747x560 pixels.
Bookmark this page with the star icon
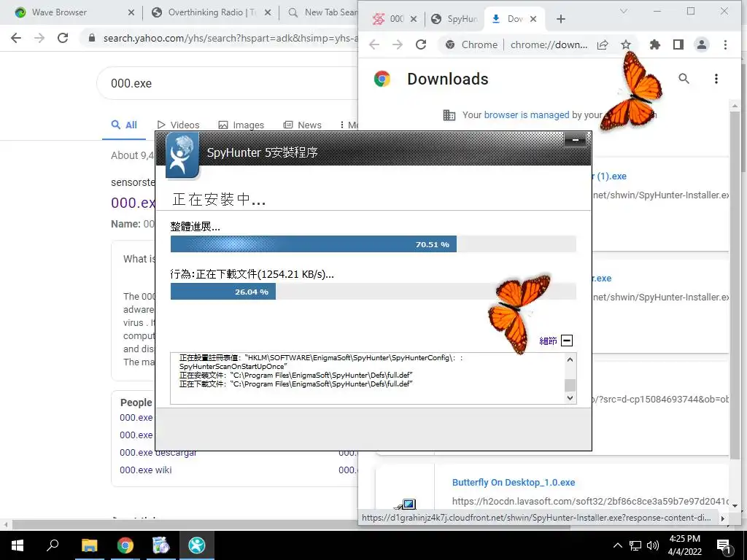[626, 44]
